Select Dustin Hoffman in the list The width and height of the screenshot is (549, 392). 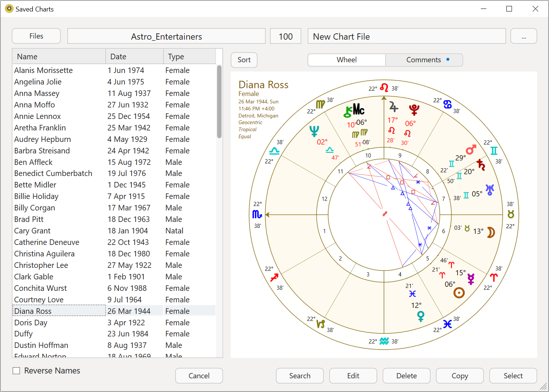pyautogui.click(x=114, y=345)
